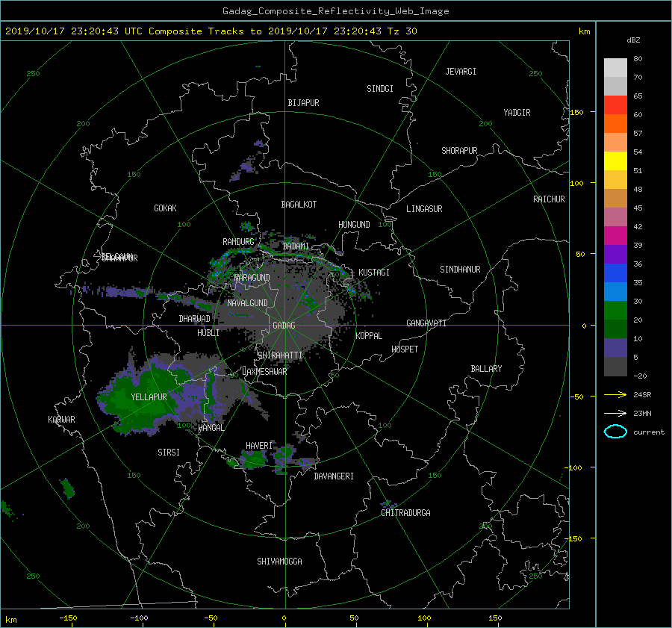
Task: Click the BADAMI label
Action: 296,246
